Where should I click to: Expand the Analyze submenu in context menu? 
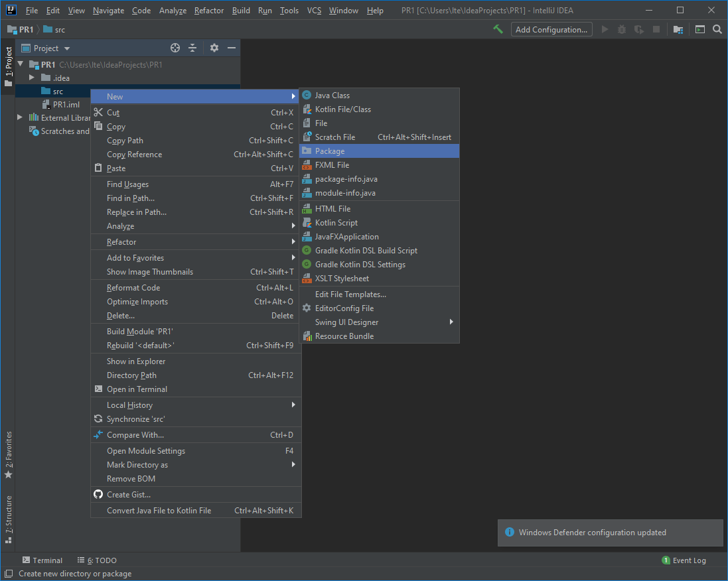(x=196, y=226)
